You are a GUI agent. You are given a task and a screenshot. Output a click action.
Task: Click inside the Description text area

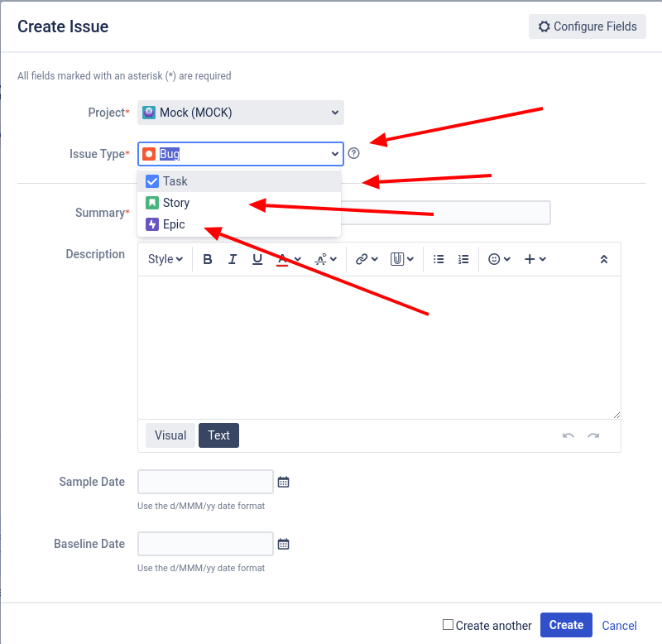379,348
